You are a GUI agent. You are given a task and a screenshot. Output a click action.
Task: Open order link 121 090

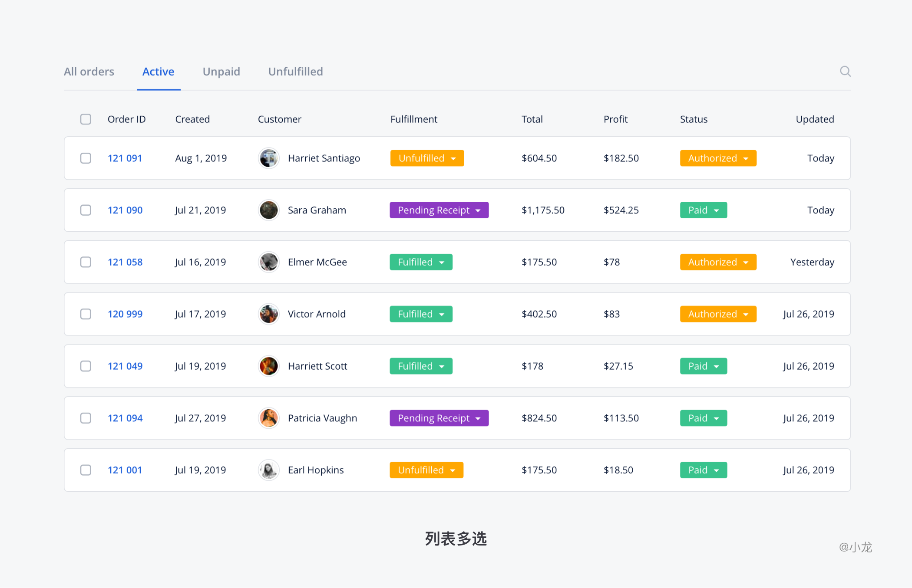(125, 210)
